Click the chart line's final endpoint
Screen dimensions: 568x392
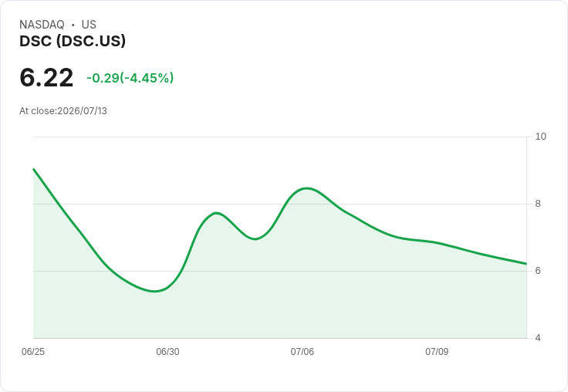point(526,264)
